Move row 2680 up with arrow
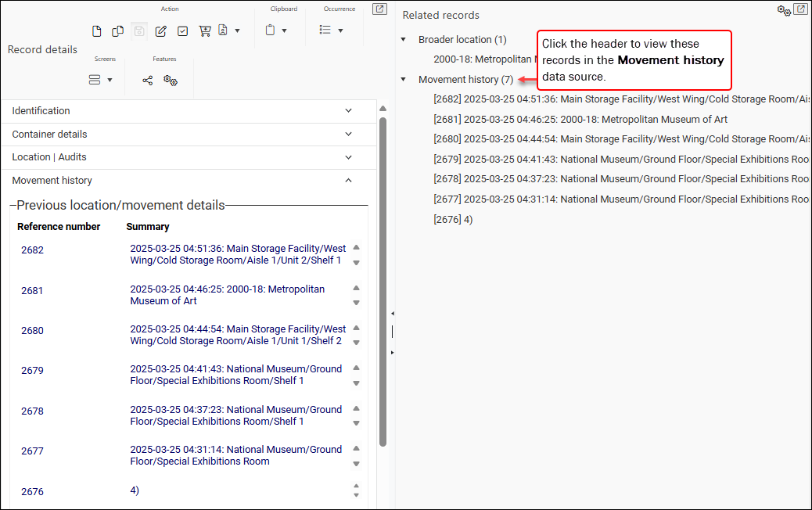 [356, 328]
